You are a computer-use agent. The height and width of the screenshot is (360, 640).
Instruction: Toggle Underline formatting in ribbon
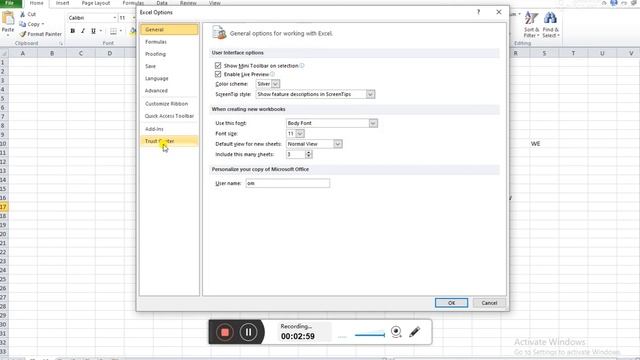[93, 31]
